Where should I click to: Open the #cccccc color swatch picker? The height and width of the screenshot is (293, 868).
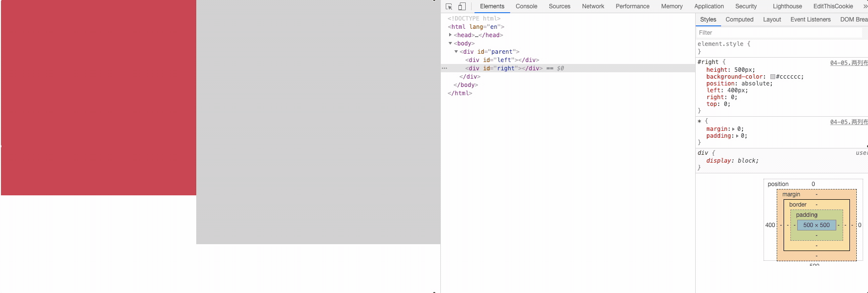(x=773, y=77)
